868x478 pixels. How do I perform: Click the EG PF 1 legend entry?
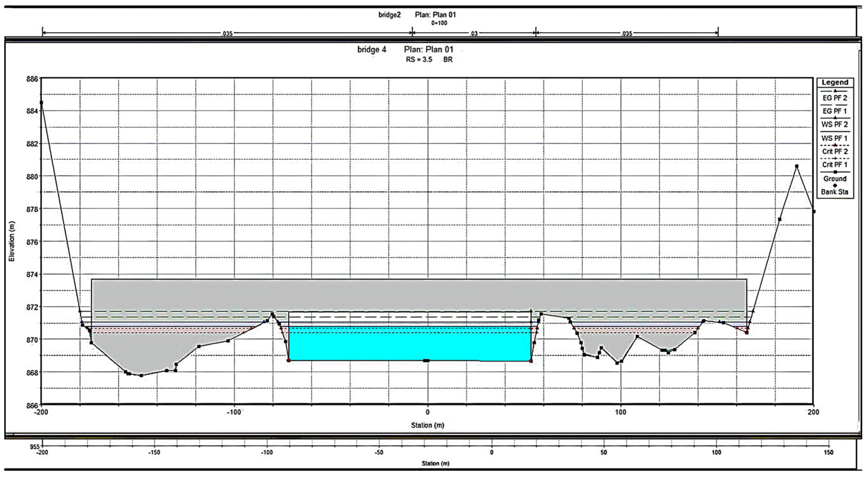coord(834,111)
